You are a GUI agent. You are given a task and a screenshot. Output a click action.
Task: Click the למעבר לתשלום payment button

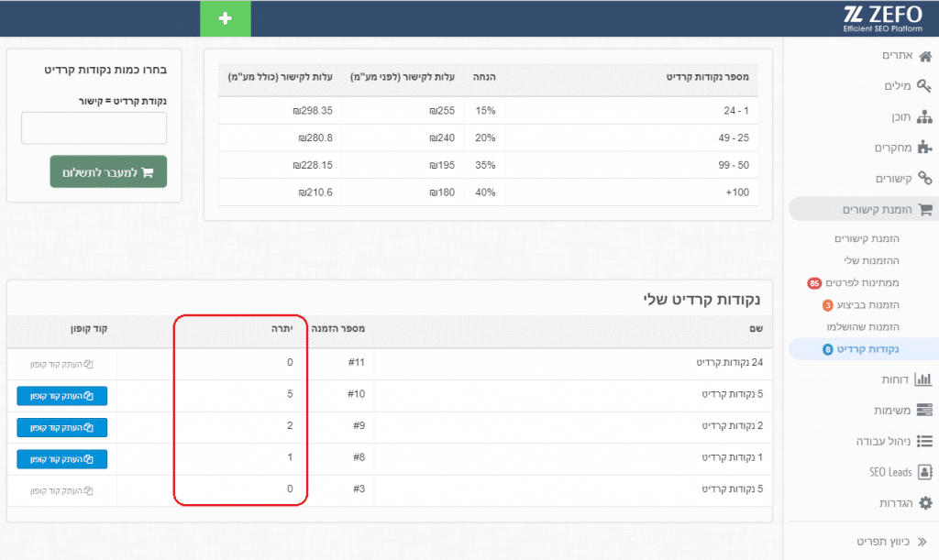point(107,171)
